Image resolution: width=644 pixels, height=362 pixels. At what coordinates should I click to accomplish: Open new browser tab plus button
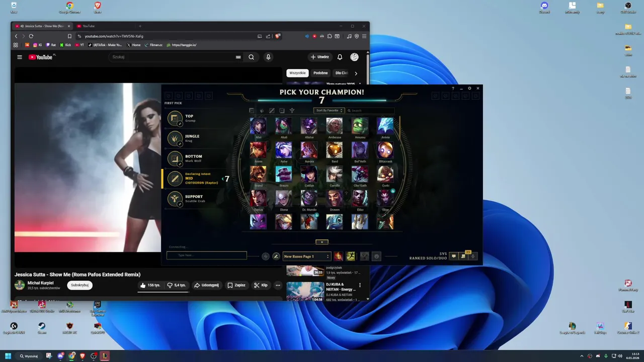coord(140,26)
